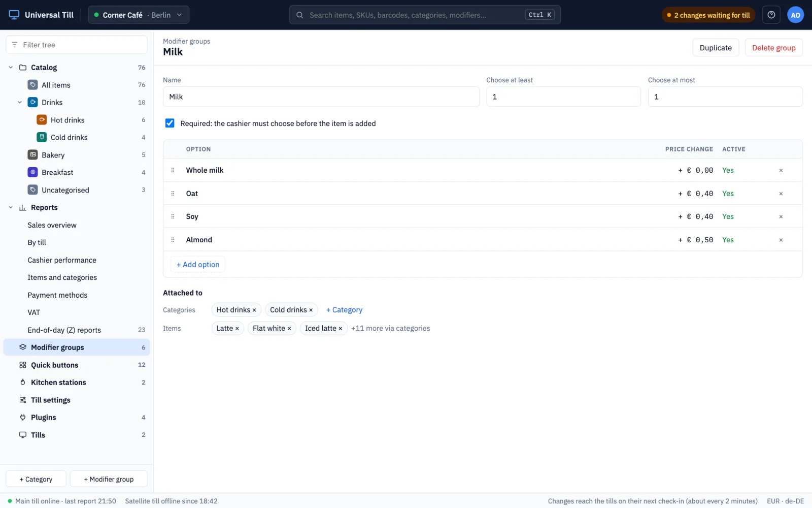Viewport: 812px width, 508px height.
Task: Collapse the Reports tree section
Action: (11, 207)
